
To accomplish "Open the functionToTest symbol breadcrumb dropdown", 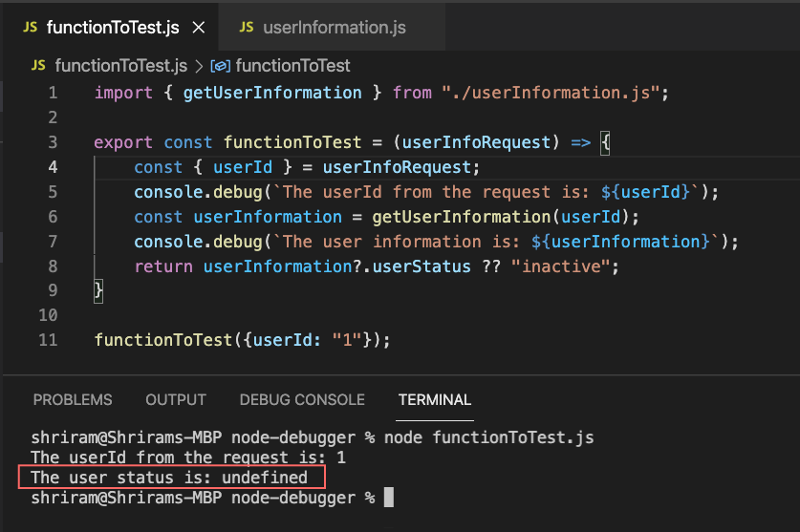I will (x=292, y=66).
